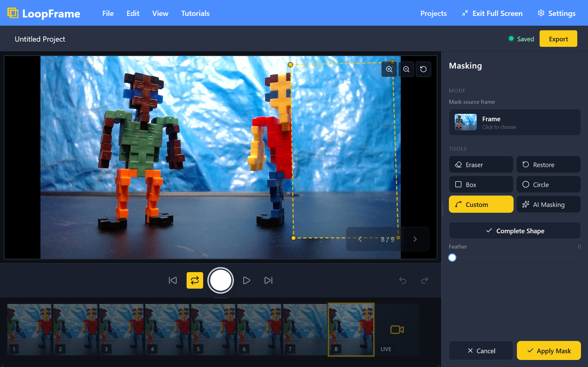Switch to the Circle mask tool
Screen dimensions: 588x367
pos(548,185)
